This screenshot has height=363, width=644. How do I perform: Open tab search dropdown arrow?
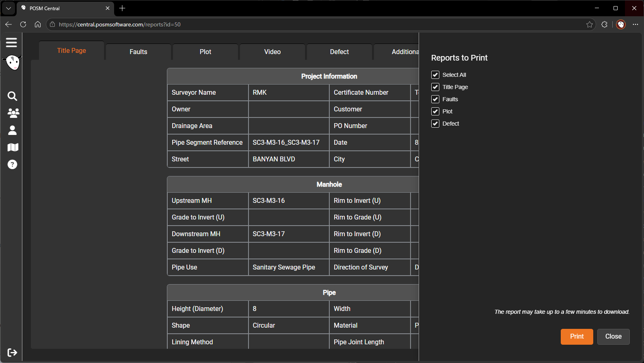pos(8,8)
